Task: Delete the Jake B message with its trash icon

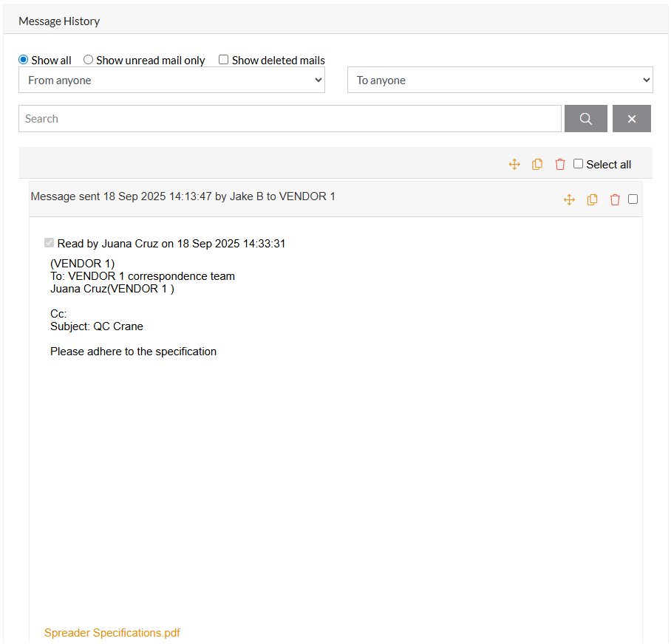Action: click(615, 199)
